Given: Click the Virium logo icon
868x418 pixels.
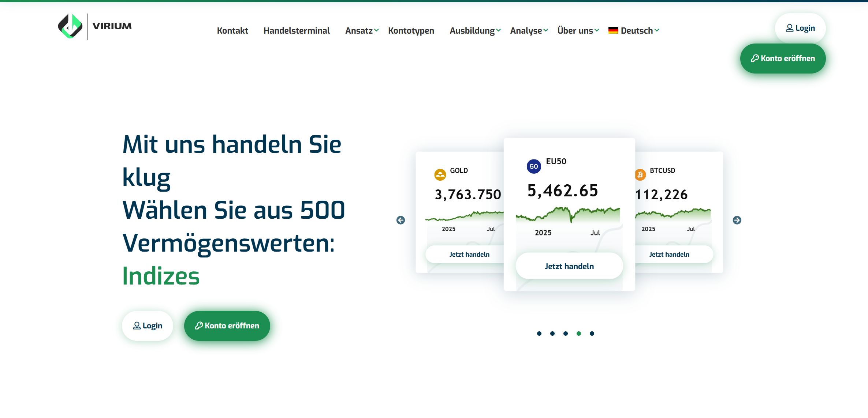Looking at the screenshot, I should [70, 26].
